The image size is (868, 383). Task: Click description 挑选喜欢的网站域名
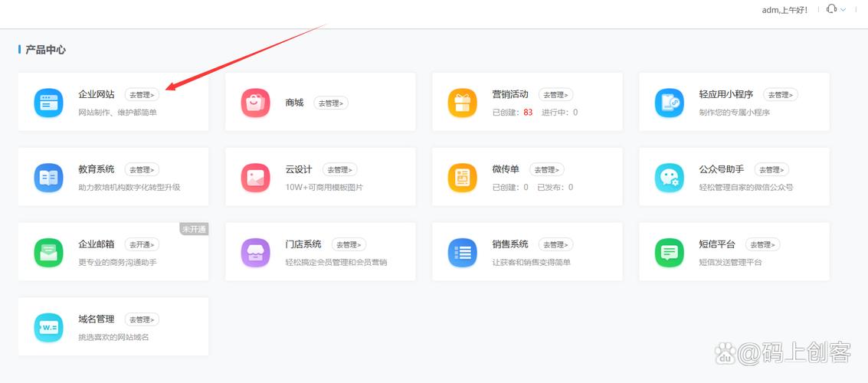[x=114, y=337]
